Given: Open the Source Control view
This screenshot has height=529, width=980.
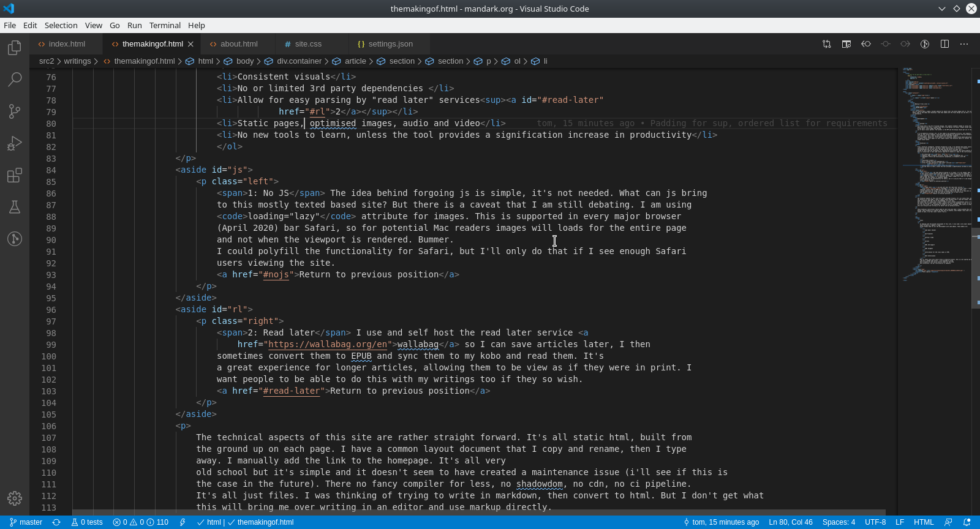Looking at the screenshot, I should click(15, 111).
